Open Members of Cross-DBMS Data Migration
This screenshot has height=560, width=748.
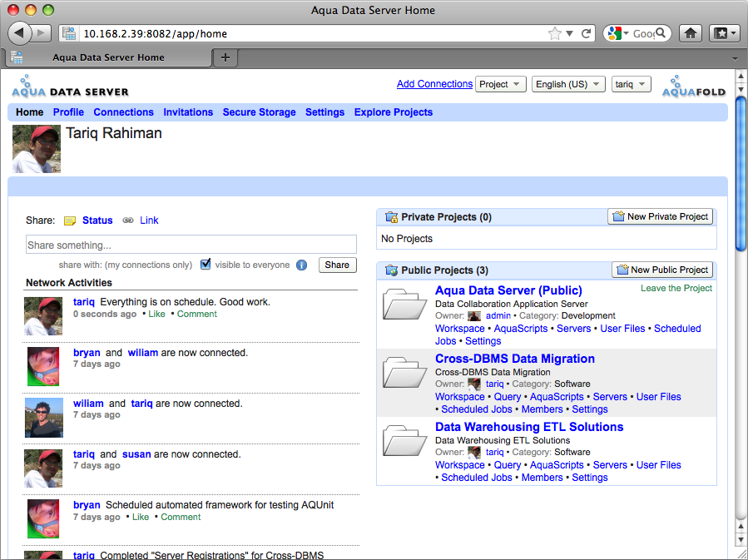pos(542,409)
